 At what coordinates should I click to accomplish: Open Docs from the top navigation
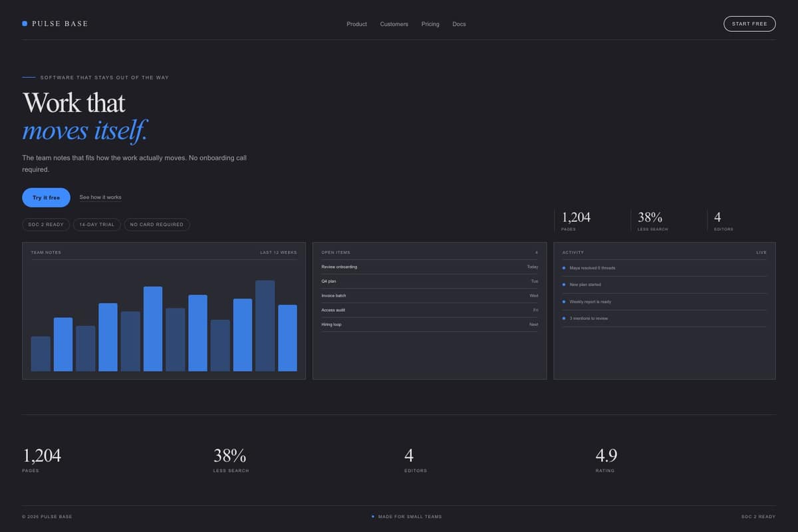point(459,24)
